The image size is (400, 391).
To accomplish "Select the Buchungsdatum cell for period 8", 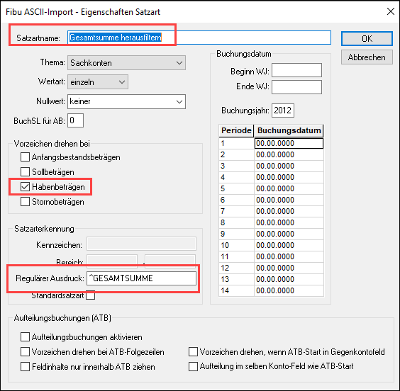I will coord(289,223).
